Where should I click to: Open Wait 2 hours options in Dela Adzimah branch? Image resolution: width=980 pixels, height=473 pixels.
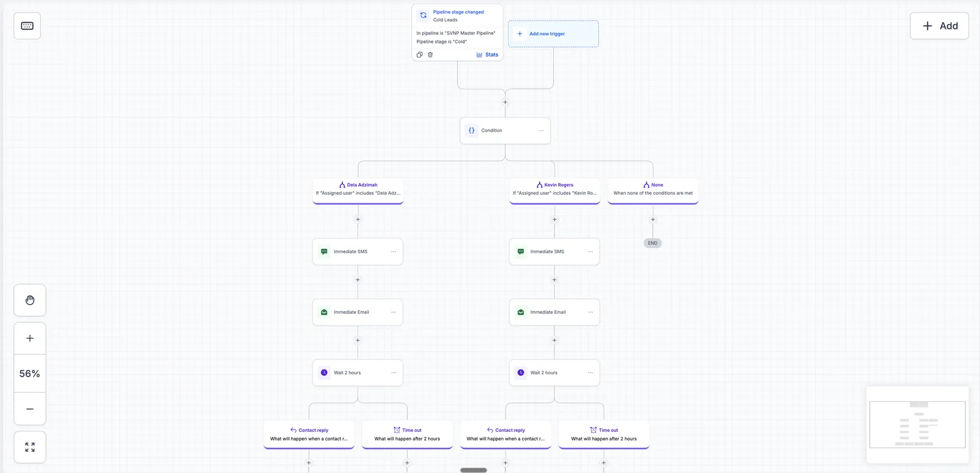point(393,373)
